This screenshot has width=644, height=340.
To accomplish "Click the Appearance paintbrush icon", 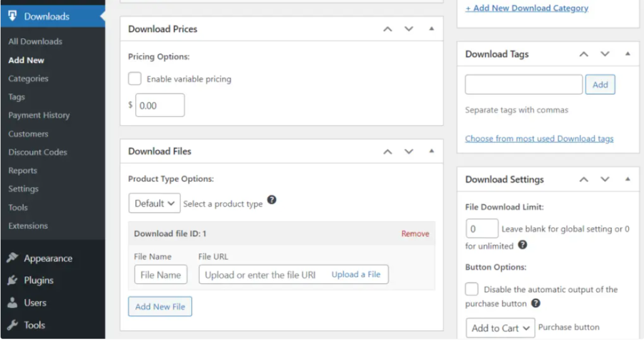I will (13, 258).
